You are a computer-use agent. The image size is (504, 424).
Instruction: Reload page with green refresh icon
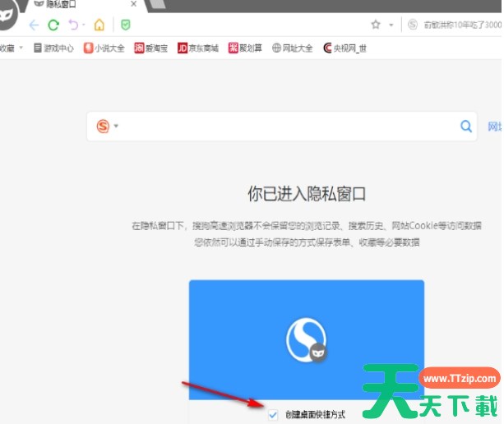tap(53, 25)
